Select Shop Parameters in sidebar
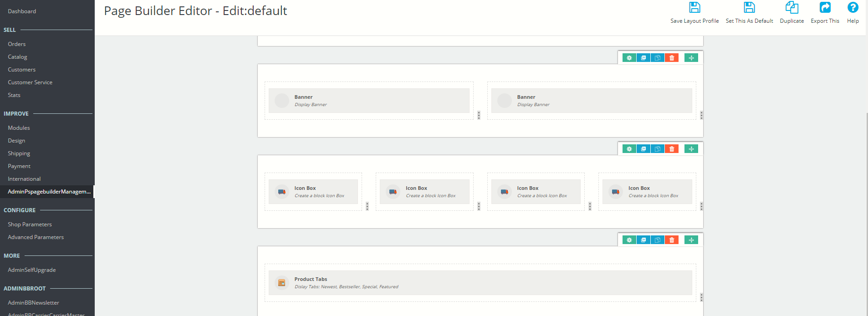The height and width of the screenshot is (316, 868). click(30, 224)
